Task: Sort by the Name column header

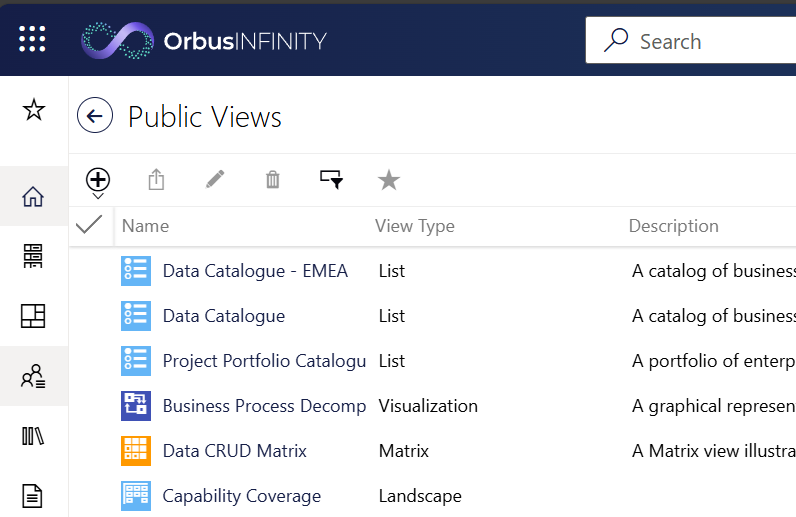Action: coord(146,225)
